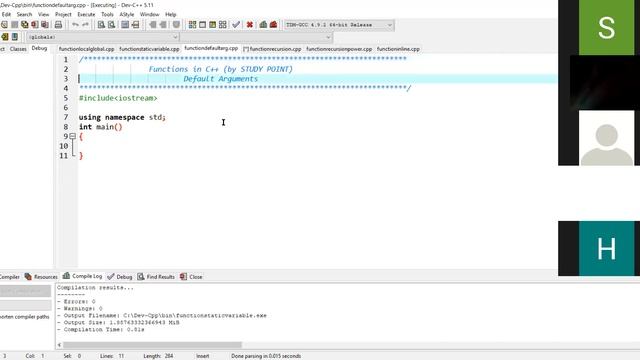The height and width of the screenshot is (360, 640).
Task: Click the '#include<iostream>' code line
Action: [x=118, y=98]
